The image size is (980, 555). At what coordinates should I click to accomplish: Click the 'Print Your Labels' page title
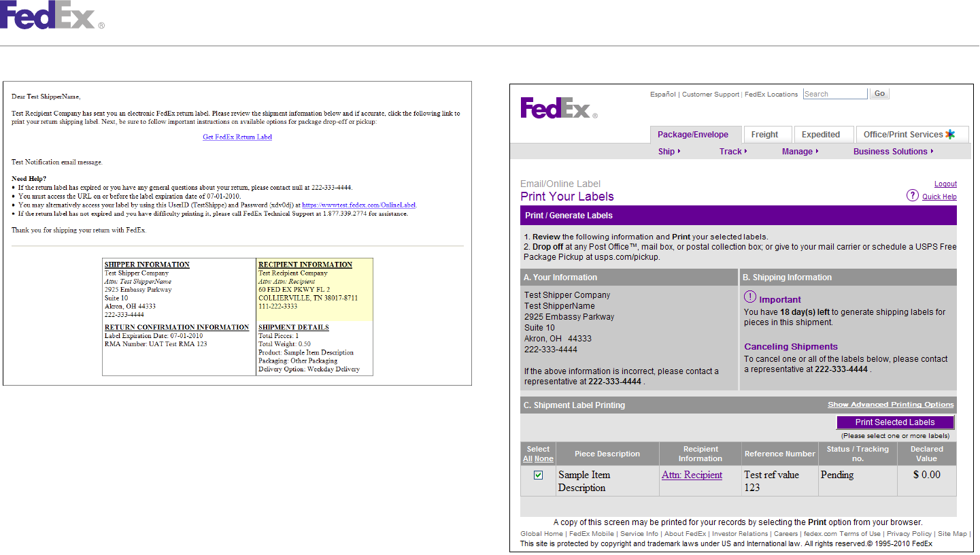coord(567,197)
